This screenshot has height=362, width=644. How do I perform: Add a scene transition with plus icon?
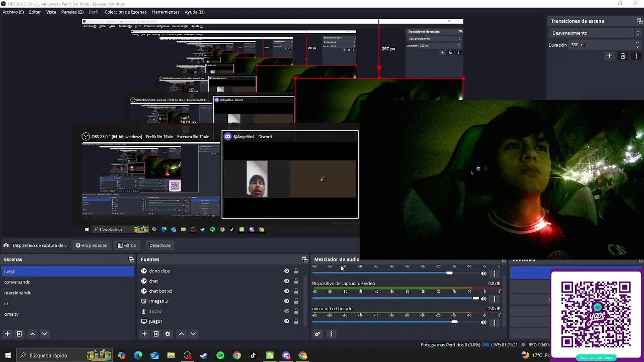[609, 56]
